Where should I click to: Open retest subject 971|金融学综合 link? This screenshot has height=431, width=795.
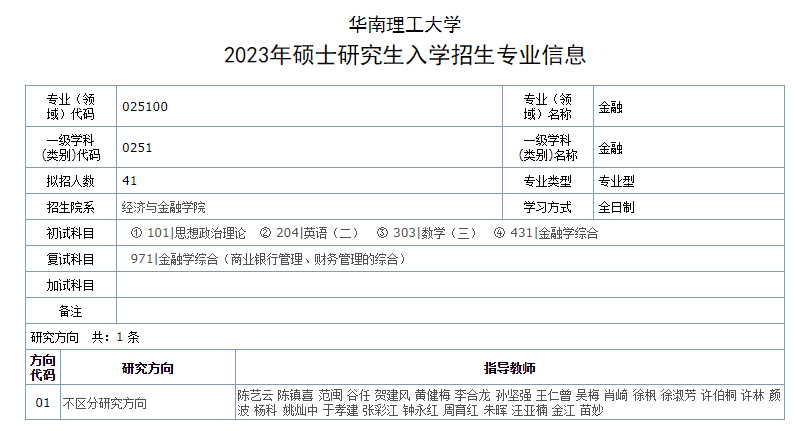[x=268, y=259]
